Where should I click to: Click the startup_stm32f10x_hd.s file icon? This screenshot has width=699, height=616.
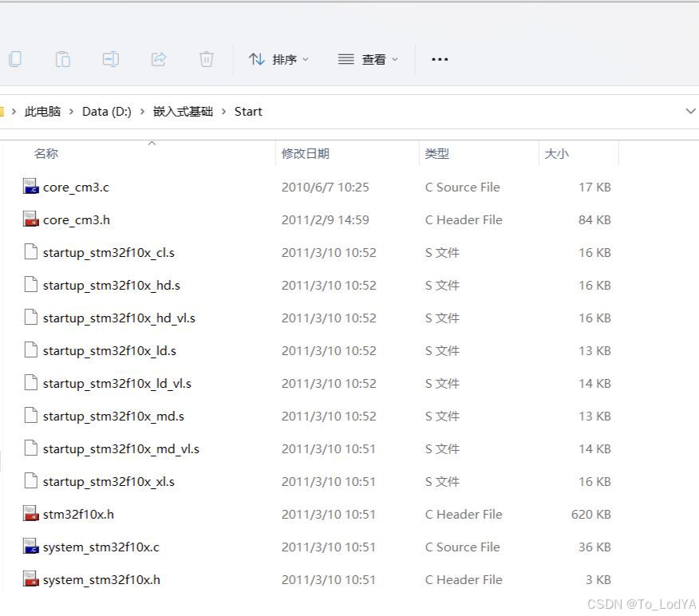(x=31, y=285)
